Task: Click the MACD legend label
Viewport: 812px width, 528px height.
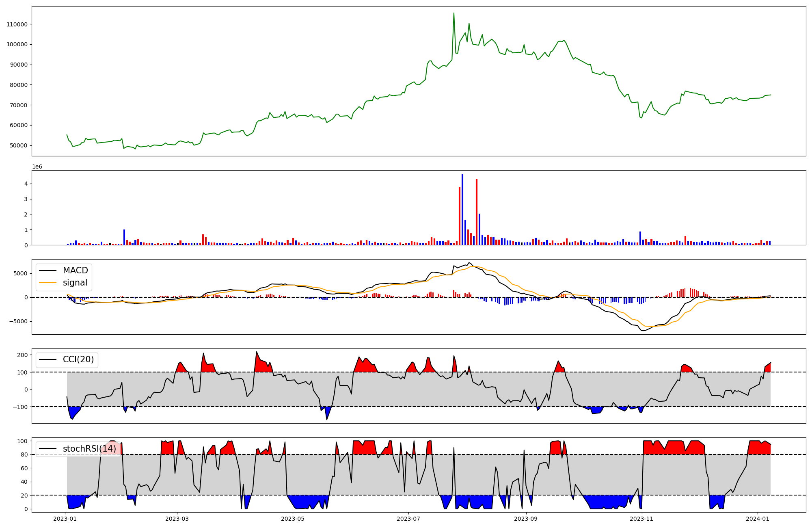Action: (x=75, y=270)
